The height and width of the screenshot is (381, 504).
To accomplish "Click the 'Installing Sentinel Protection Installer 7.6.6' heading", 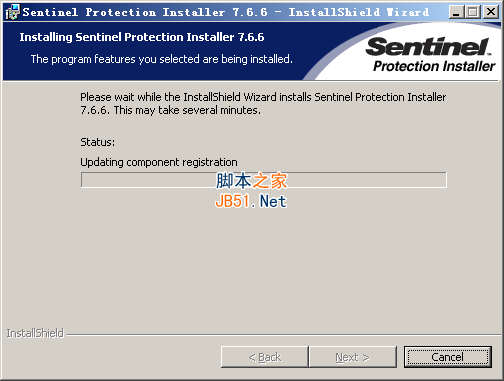I will (x=142, y=37).
